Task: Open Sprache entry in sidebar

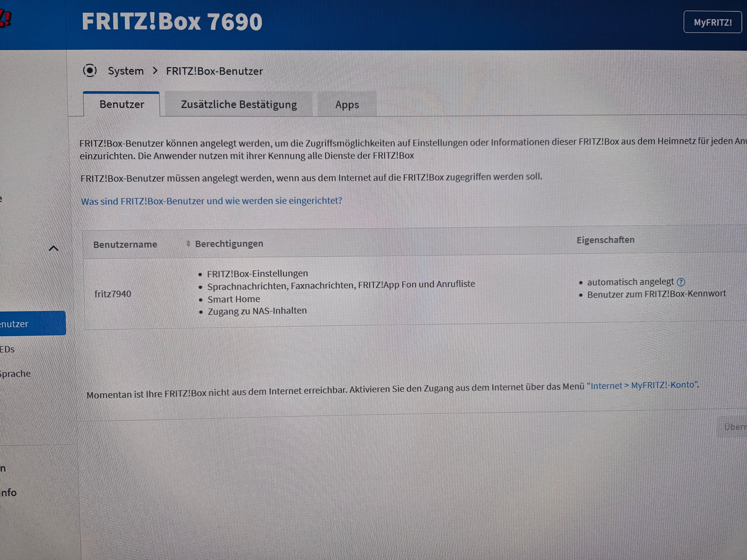Action: pyautogui.click(x=15, y=374)
